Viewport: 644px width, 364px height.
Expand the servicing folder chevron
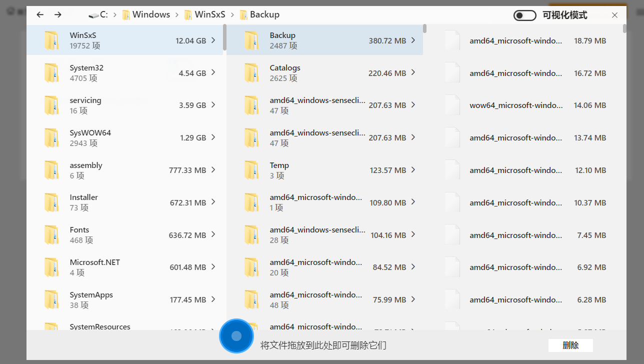(213, 105)
